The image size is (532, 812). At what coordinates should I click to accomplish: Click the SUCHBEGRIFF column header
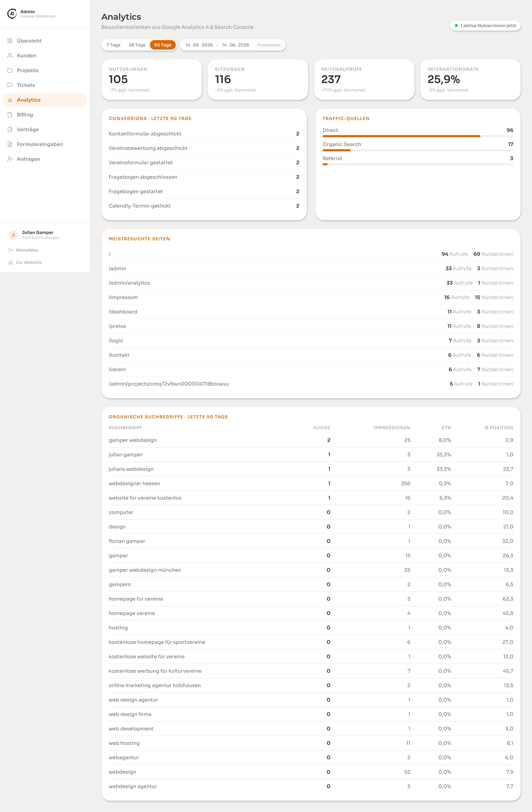pos(125,428)
